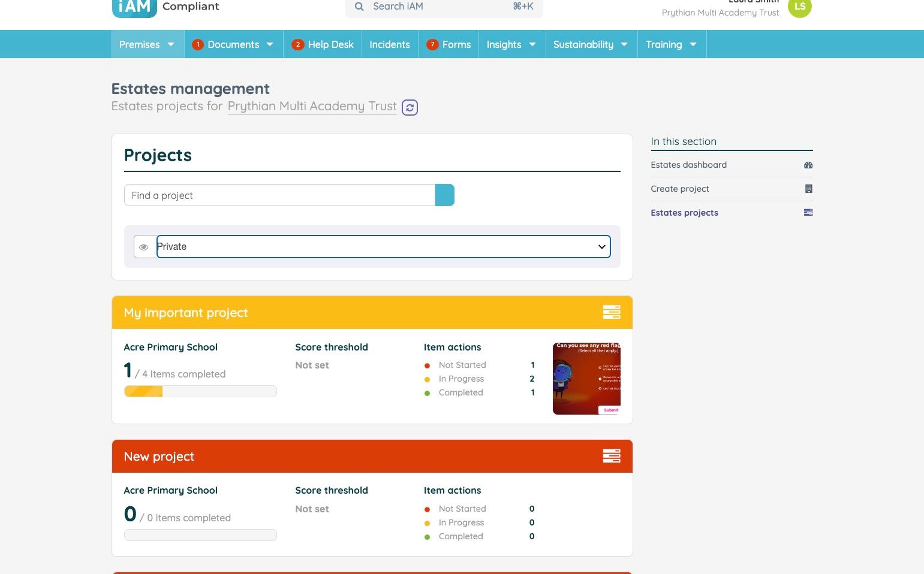Click Not Started in My important project
924x574 pixels.
pos(462,365)
